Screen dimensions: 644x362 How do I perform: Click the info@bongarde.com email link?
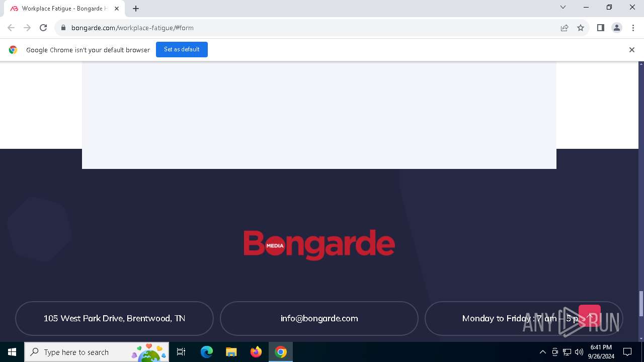click(319, 318)
